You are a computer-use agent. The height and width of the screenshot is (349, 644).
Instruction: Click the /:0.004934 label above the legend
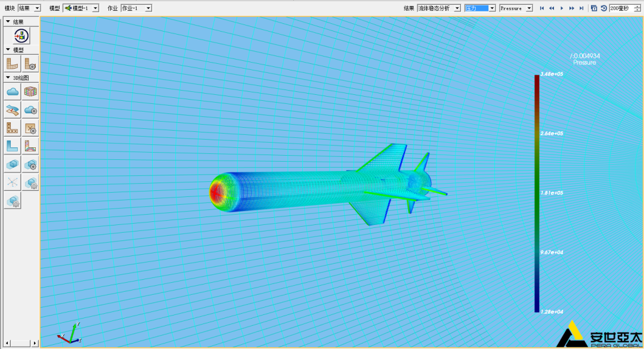pos(585,56)
